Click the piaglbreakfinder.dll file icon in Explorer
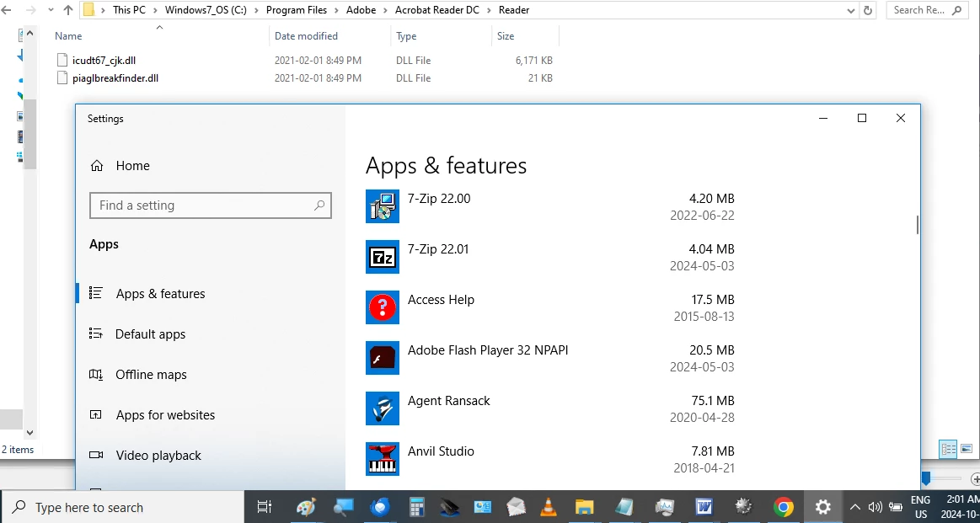This screenshot has height=523, width=980. (x=62, y=78)
